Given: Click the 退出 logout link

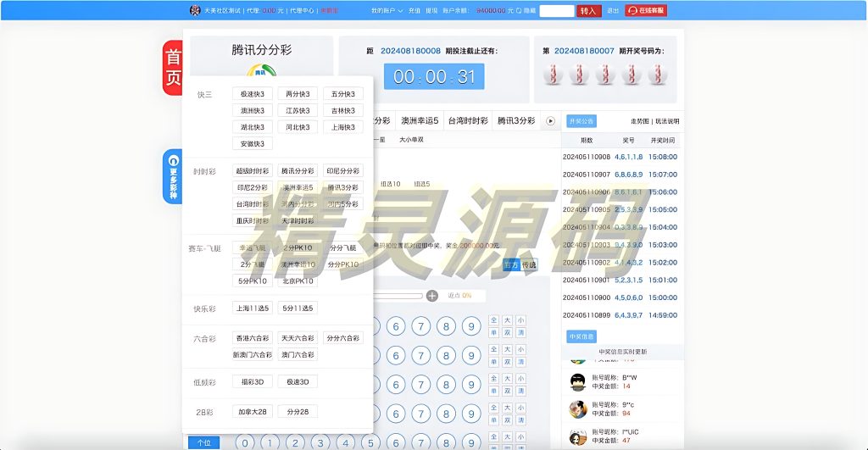Looking at the screenshot, I should click(x=613, y=10).
